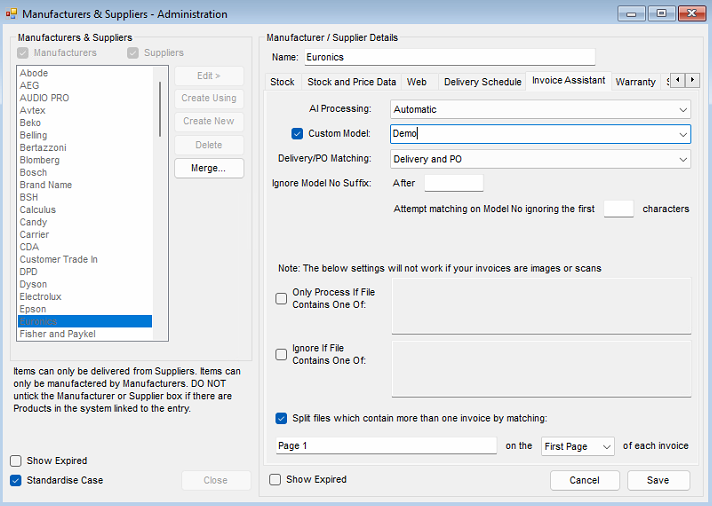The image size is (712, 506).
Task: Select Fisher and Paykel entry
Action: (x=85, y=334)
